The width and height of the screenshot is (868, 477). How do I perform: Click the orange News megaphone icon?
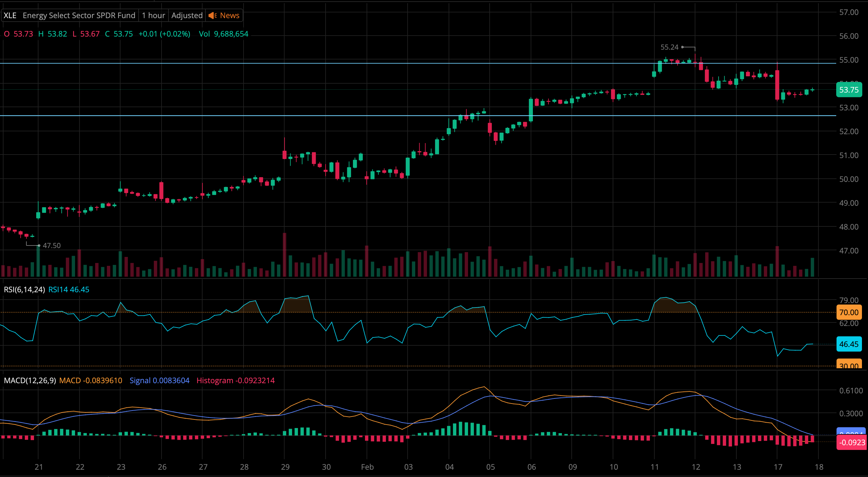pos(212,16)
